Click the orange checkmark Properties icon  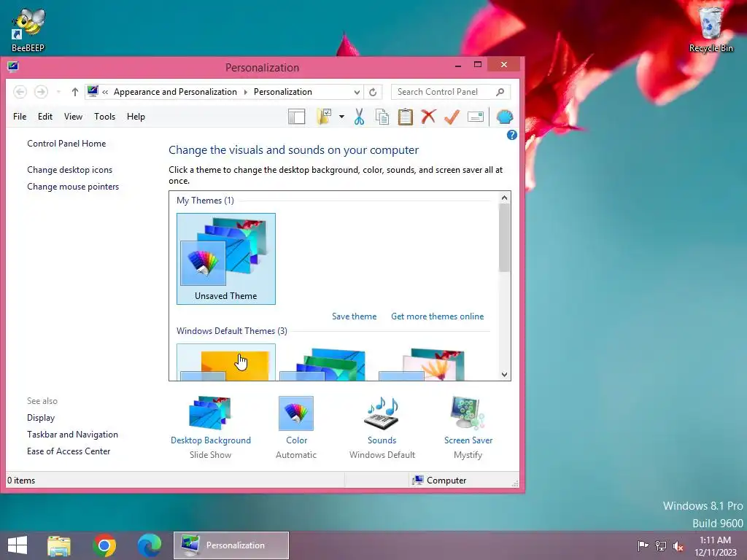click(452, 117)
